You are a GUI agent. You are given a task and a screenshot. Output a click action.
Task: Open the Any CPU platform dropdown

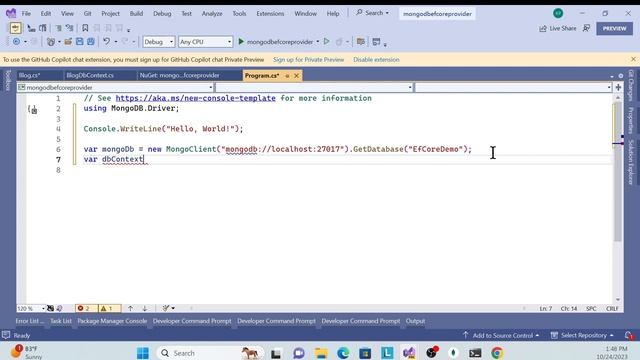[205, 42]
